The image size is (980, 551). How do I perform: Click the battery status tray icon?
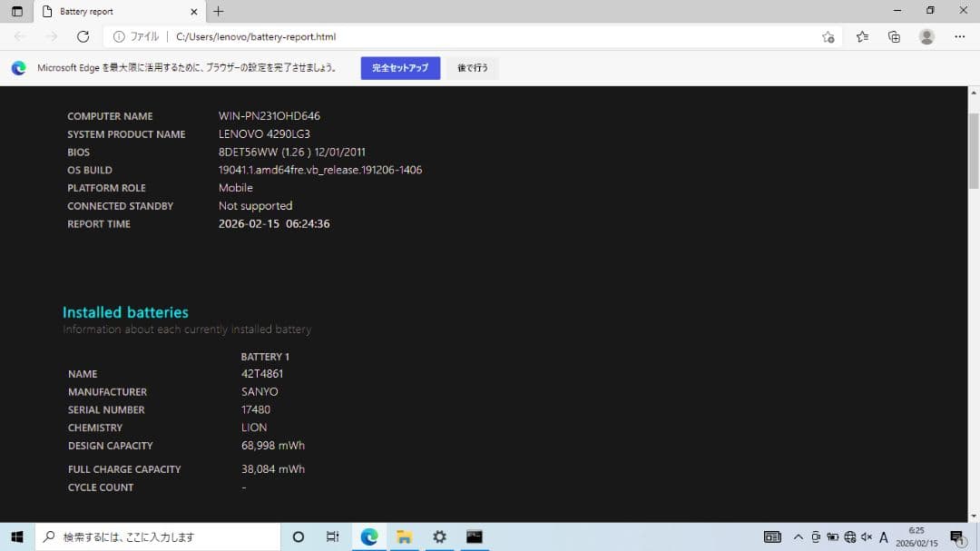pyautogui.click(x=832, y=536)
